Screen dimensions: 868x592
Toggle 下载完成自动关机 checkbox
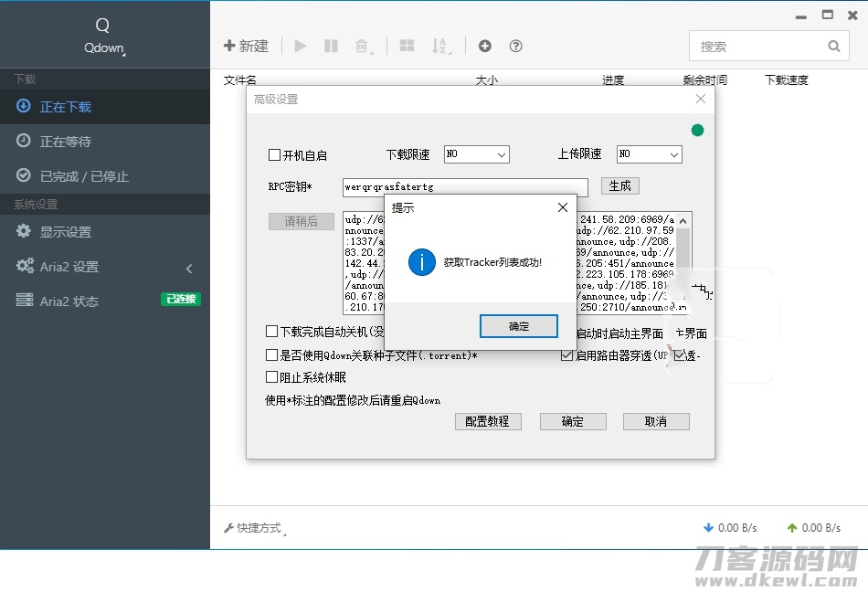coord(271,332)
